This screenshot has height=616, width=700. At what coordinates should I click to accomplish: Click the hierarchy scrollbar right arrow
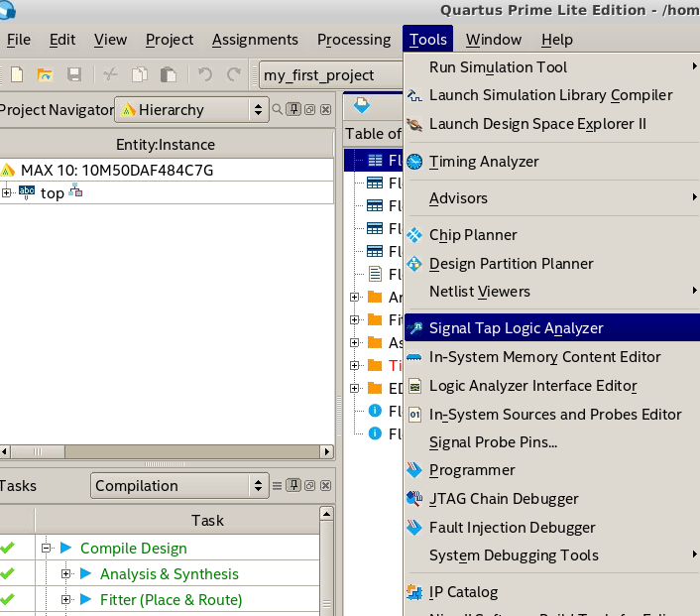point(327,451)
